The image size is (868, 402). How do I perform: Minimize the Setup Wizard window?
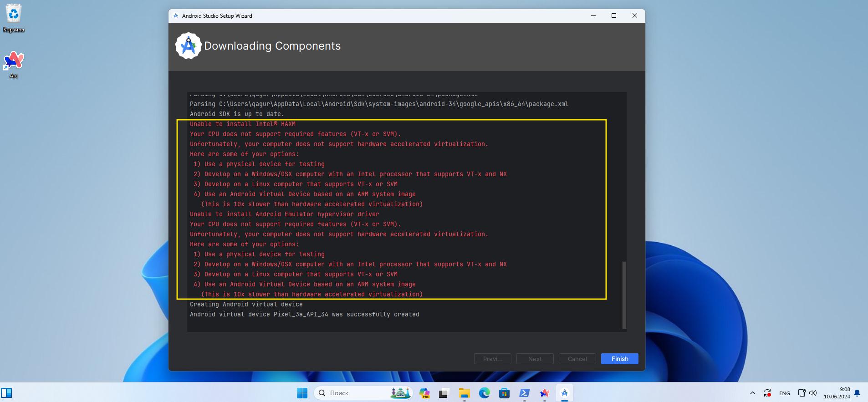(x=593, y=15)
